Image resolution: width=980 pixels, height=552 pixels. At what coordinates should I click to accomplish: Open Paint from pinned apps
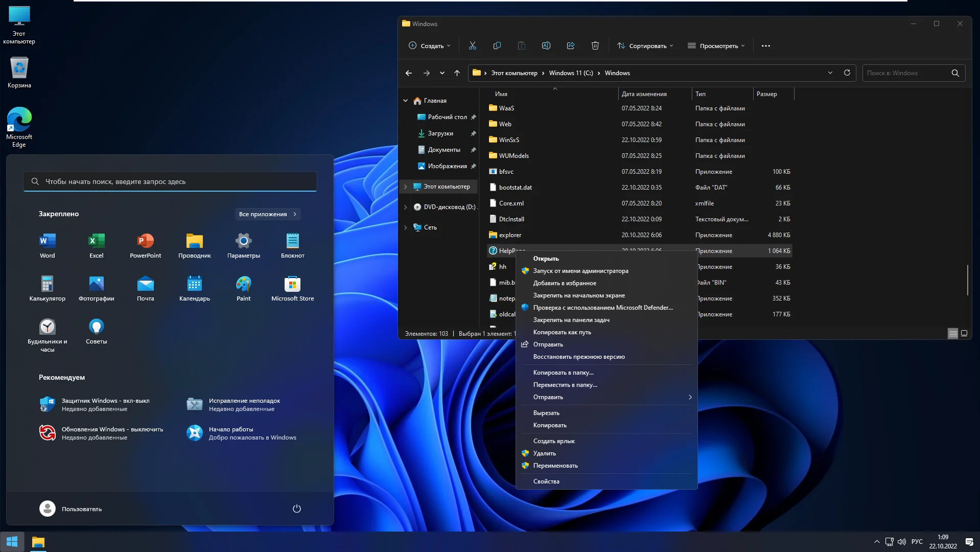(x=243, y=289)
